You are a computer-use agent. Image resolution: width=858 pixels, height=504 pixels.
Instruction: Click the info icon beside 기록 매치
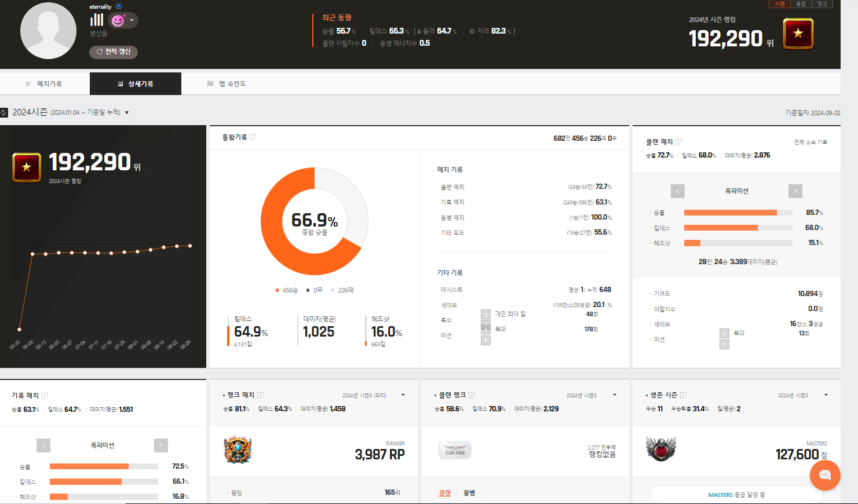[x=45, y=396]
